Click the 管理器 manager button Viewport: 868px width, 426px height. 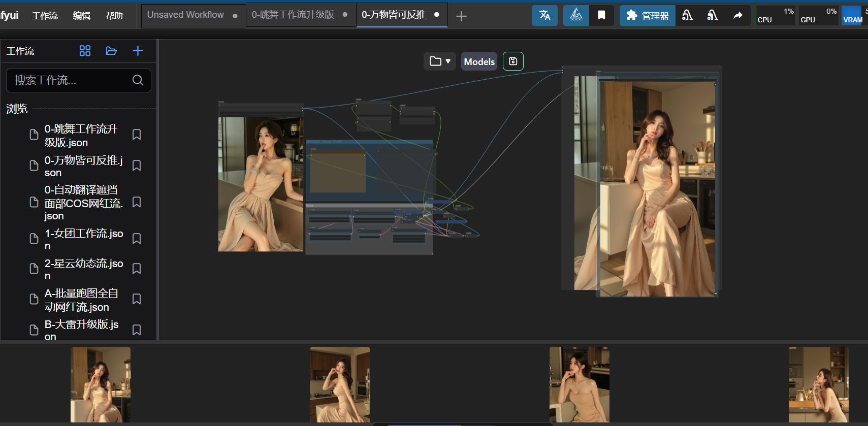click(647, 16)
